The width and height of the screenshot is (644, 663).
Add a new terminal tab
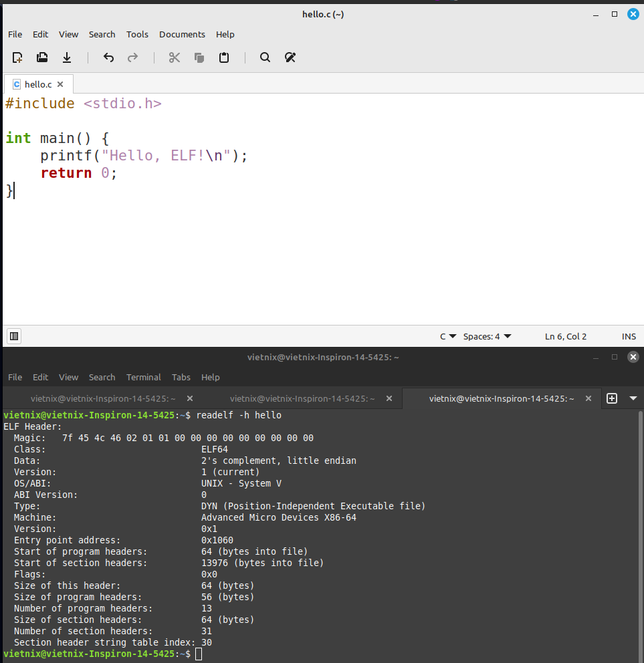tap(612, 398)
